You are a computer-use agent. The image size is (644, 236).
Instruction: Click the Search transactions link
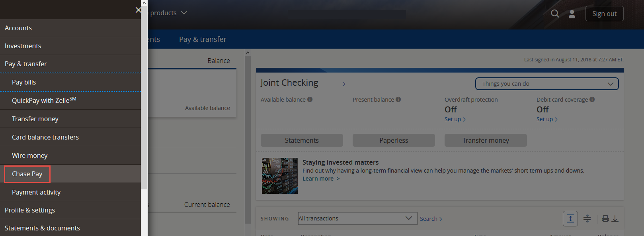431,219
